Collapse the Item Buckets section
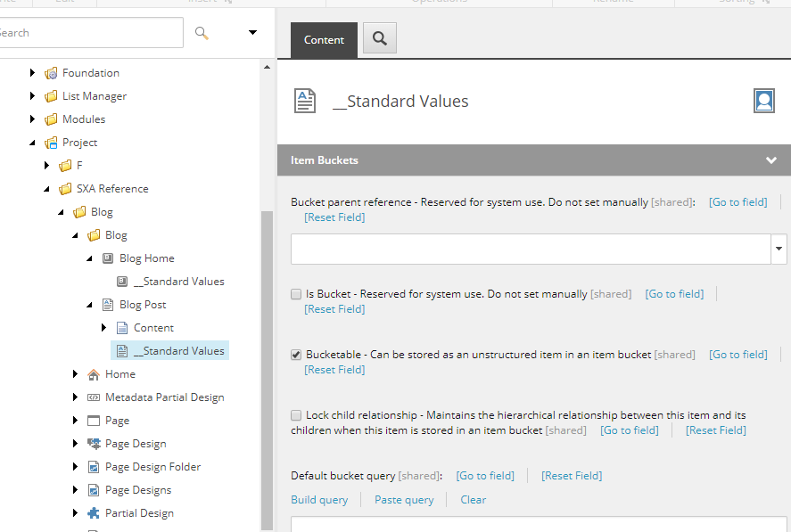Screen dimensions: 791x532 pos(770,160)
